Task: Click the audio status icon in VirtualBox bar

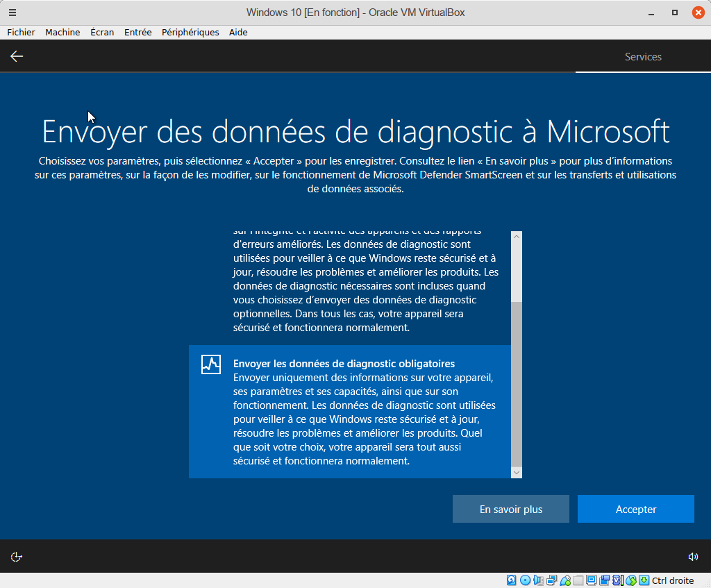Action: pos(538,580)
